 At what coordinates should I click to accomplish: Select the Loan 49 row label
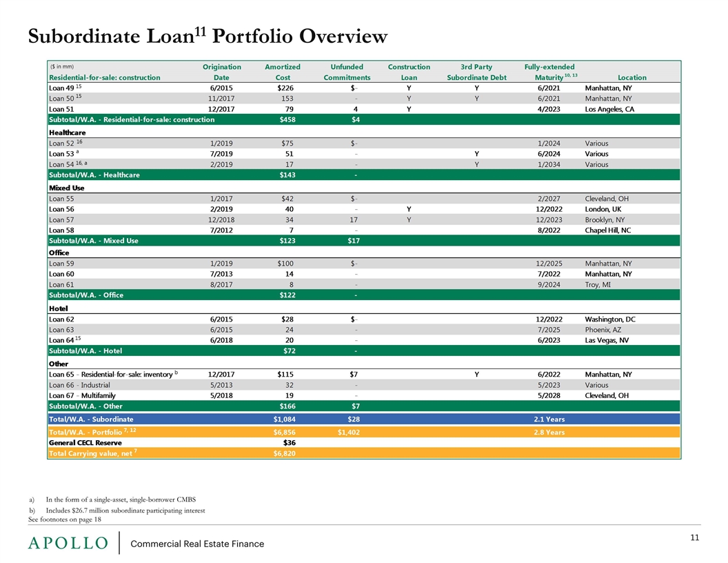point(65,88)
